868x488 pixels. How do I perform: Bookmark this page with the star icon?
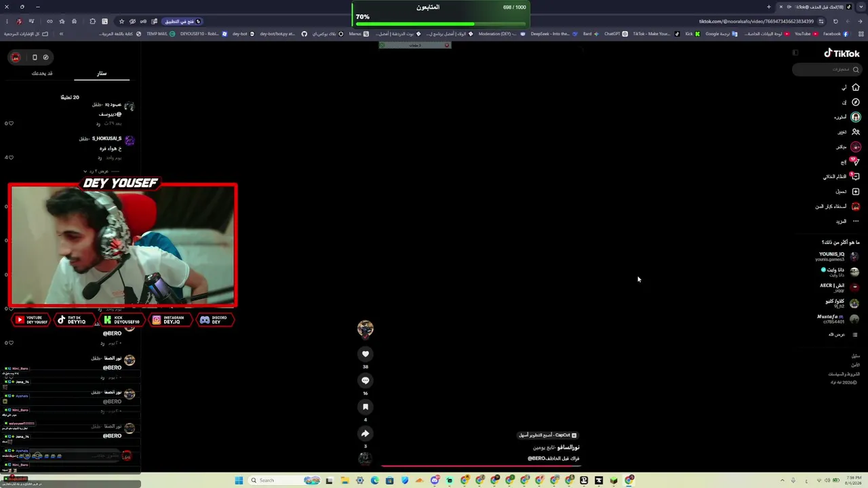pyautogui.click(x=121, y=21)
